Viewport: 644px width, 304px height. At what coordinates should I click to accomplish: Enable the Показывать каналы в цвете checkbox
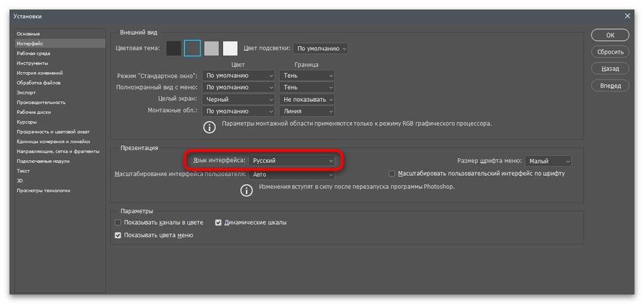tap(118, 223)
